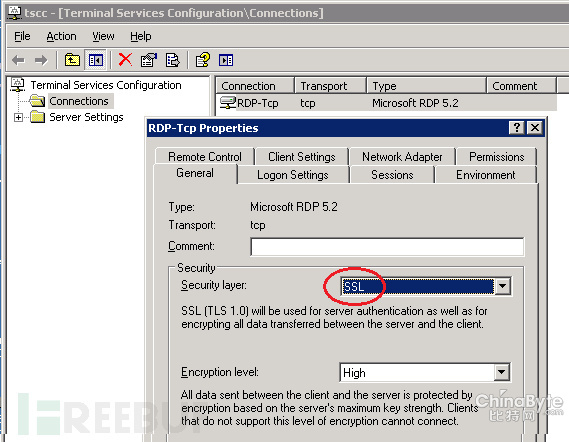Click the Forward arrow toolbar icon
Screen dimensions: 569x442
41,60
